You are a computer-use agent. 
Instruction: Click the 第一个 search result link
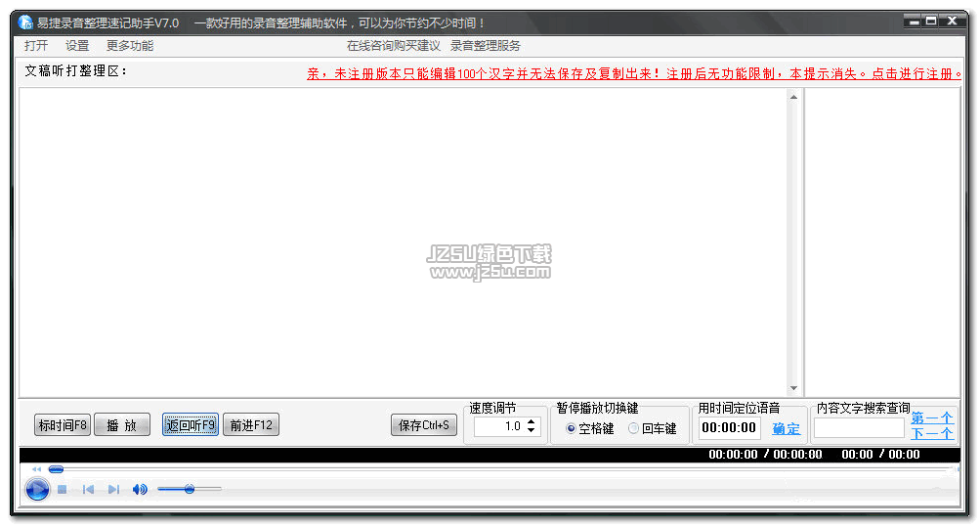pos(931,417)
